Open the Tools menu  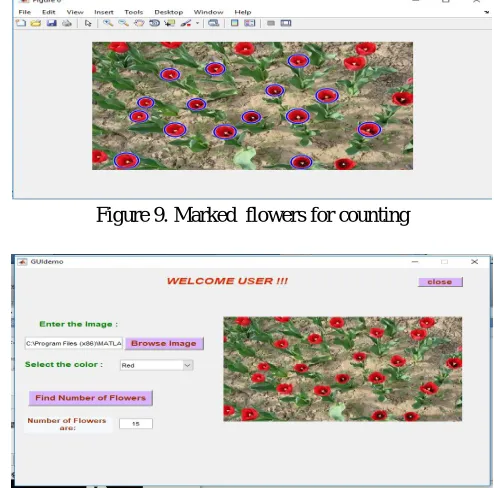(x=134, y=12)
